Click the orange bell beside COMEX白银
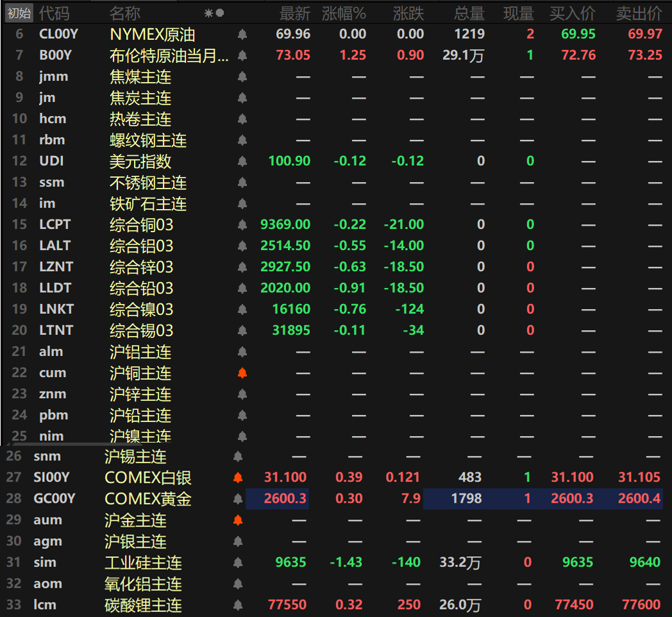Image resolution: width=672 pixels, height=617 pixels. point(238,478)
